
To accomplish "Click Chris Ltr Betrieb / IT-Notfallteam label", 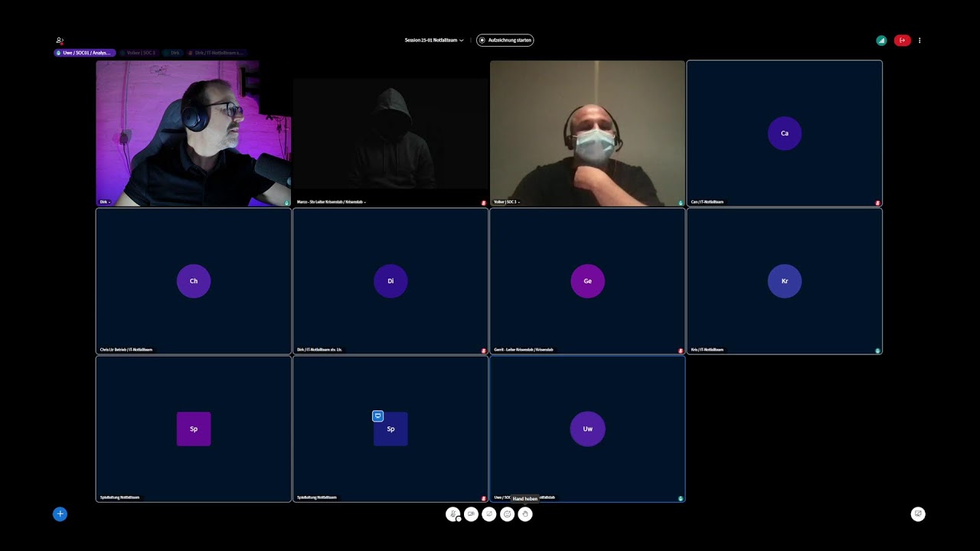I will pyautogui.click(x=126, y=350).
